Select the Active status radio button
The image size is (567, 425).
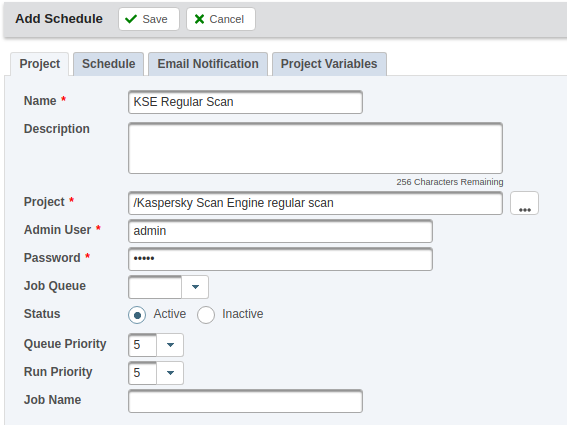pos(137,315)
